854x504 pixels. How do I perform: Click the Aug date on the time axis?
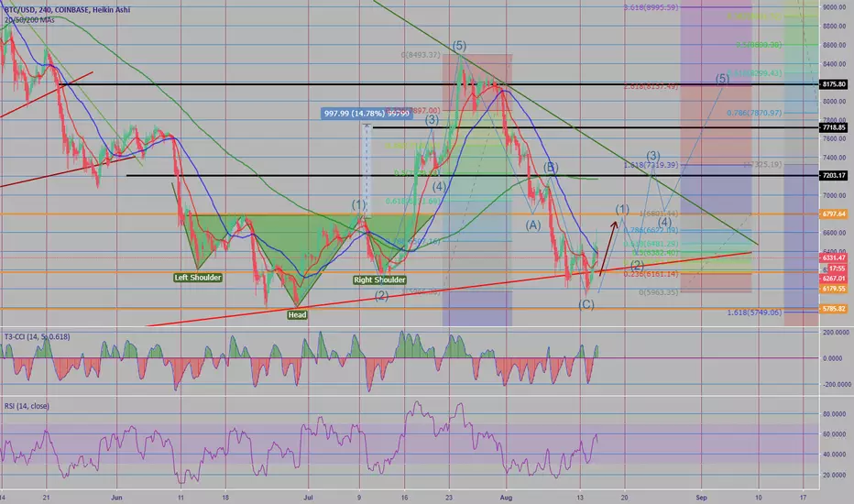(x=506, y=498)
